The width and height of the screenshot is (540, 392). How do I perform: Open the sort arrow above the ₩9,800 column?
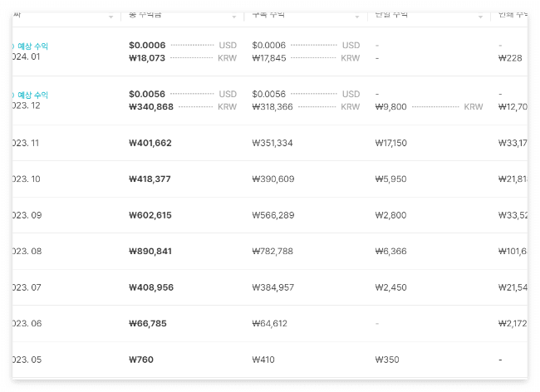point(480,17)
